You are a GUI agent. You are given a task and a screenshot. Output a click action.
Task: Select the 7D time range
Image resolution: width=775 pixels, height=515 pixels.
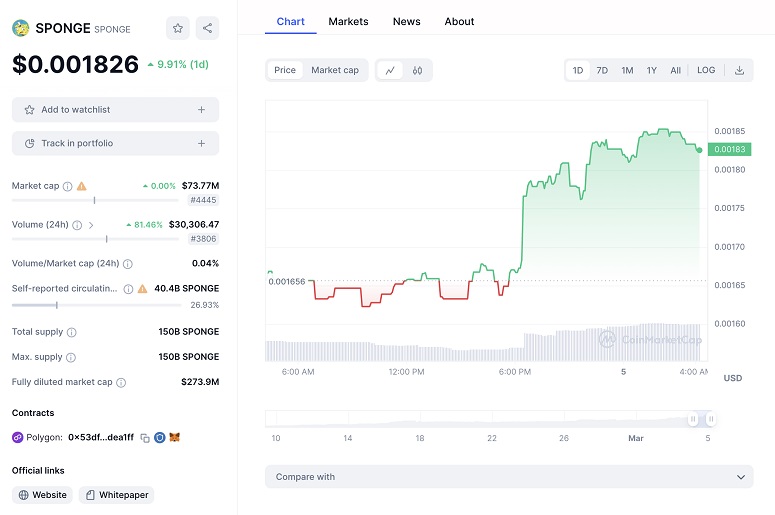click(x=602, y=70)
